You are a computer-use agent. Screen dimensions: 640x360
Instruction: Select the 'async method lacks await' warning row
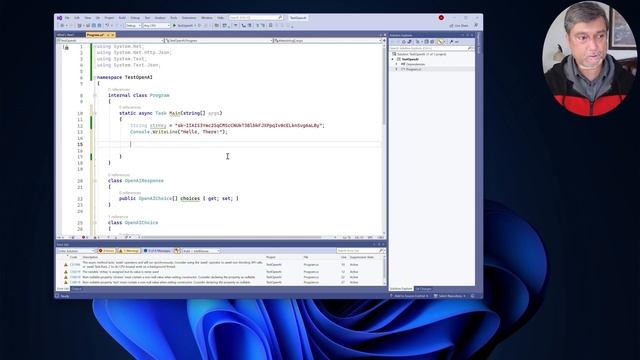pos(220,265)
